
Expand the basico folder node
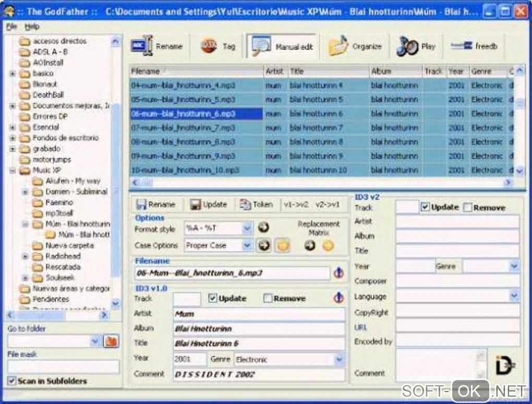click(x=13, y=73)
